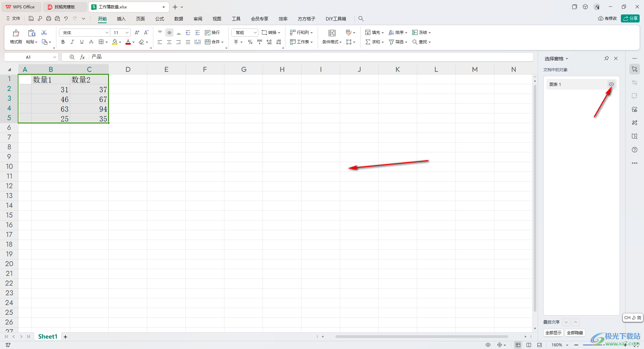
Task: Move object down in stacking order
Action: pyautogui.click(x=566, y=322)
